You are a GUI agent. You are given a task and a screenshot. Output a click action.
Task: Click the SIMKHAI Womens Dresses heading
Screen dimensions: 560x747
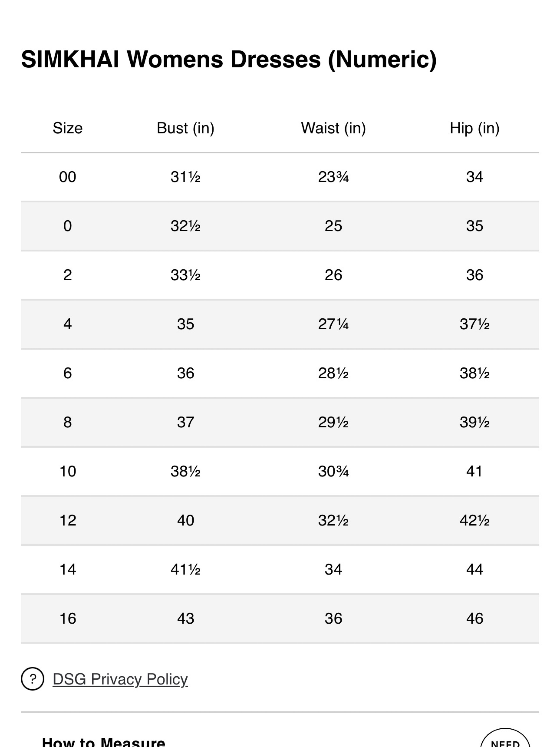pos(229,59)
